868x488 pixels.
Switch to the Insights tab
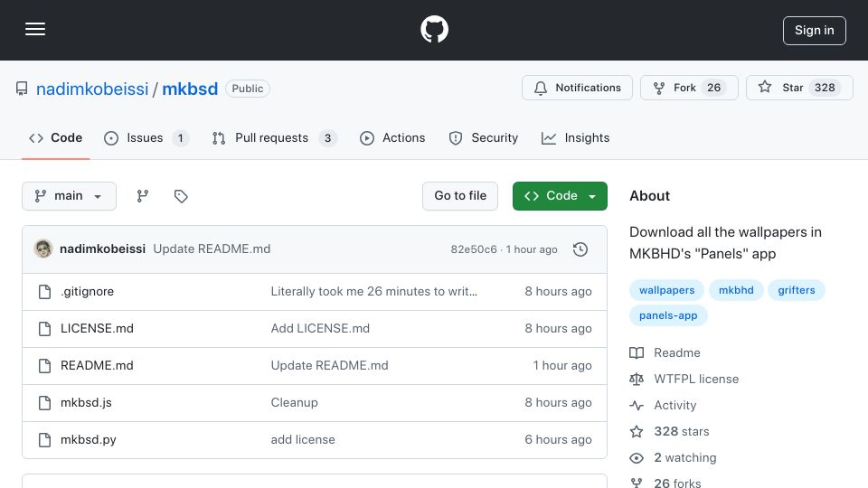click(x=576, y=137)
